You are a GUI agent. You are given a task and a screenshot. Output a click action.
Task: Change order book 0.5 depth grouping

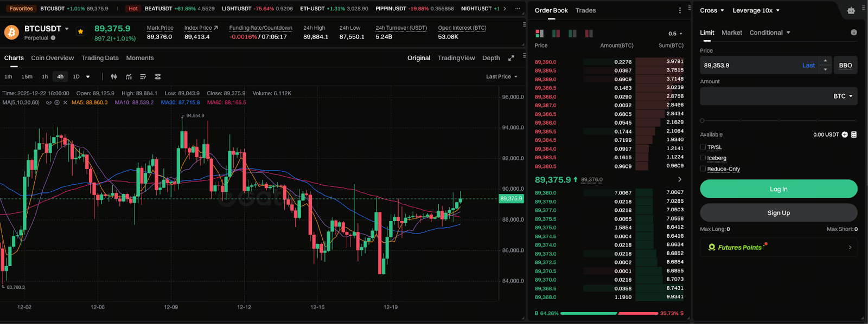click(x=675, y=34)
